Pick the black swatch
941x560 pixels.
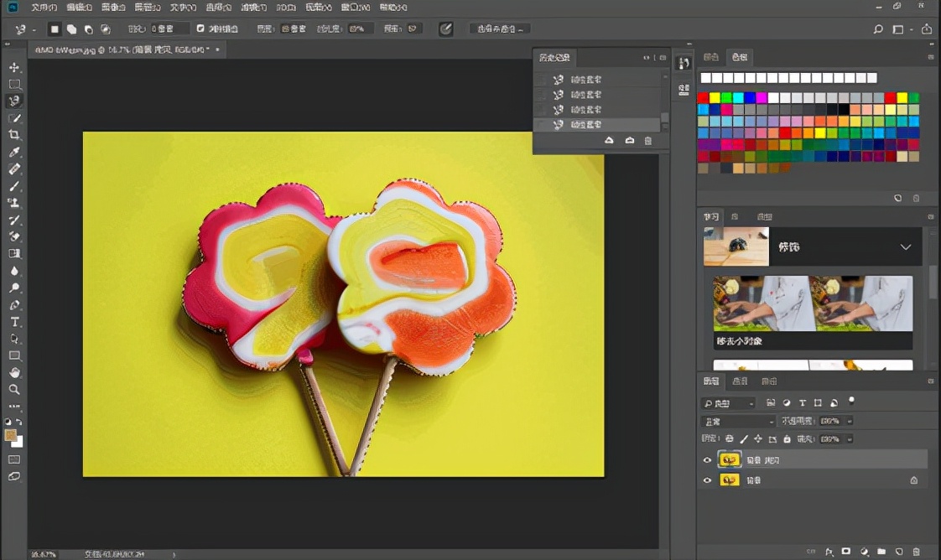[844, 109]
